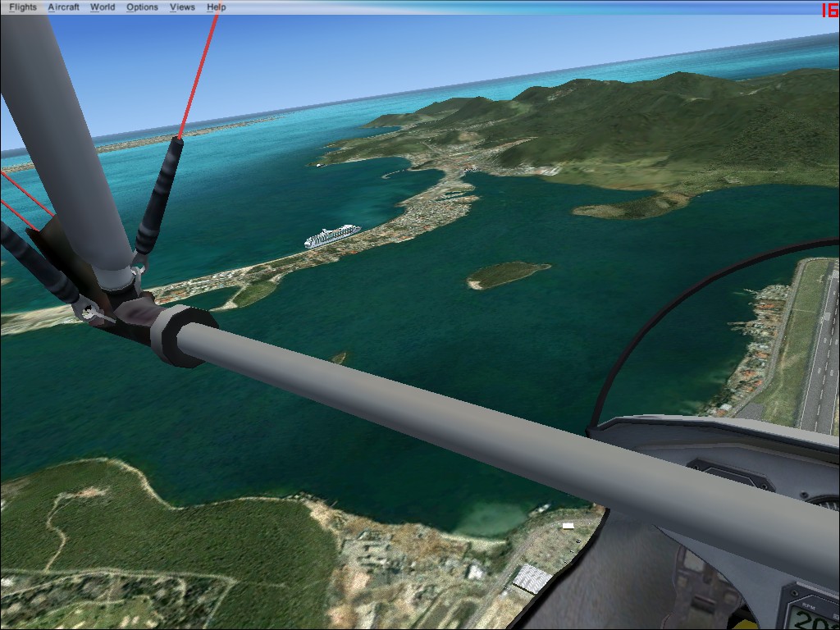Image resolution: width=840 pixels, height=630 pixels.
Task: Open the Options menu
Action: coord(142,7)
